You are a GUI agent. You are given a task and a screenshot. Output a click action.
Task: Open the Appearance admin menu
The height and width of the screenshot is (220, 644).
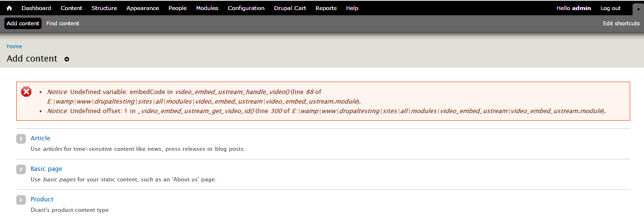[x=143, y=8]
